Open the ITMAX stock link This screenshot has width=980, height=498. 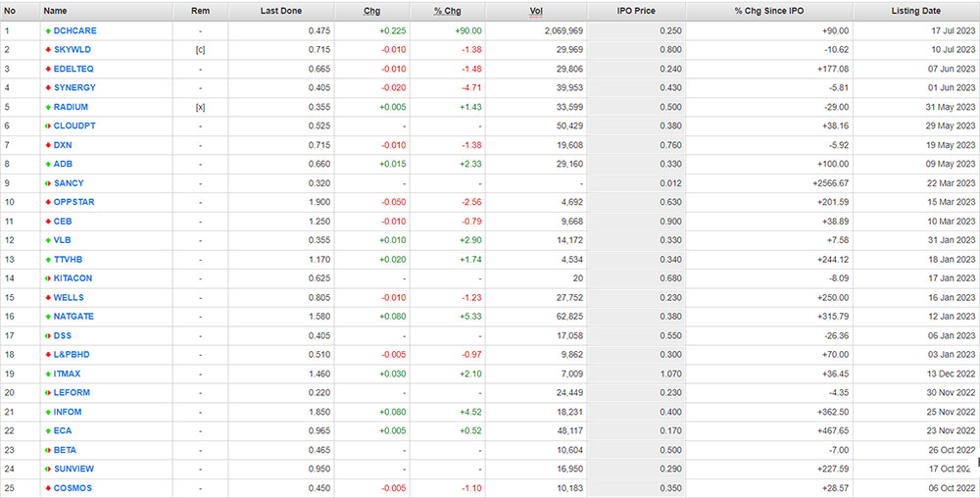[x=67, y=373]
